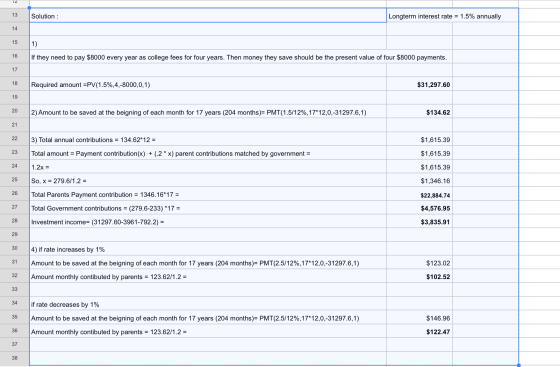Viewport: 560px width, 367px height.
Task: Click the $3,835.91 value cell
Action: pyautogui.click(x=419, y=222)
